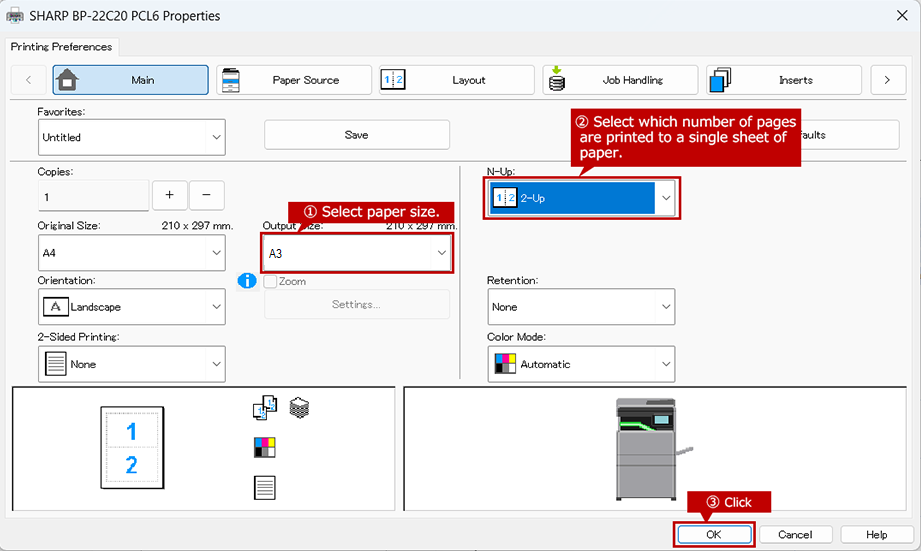
Task: Click the OK button
Action: click(714, 535)
